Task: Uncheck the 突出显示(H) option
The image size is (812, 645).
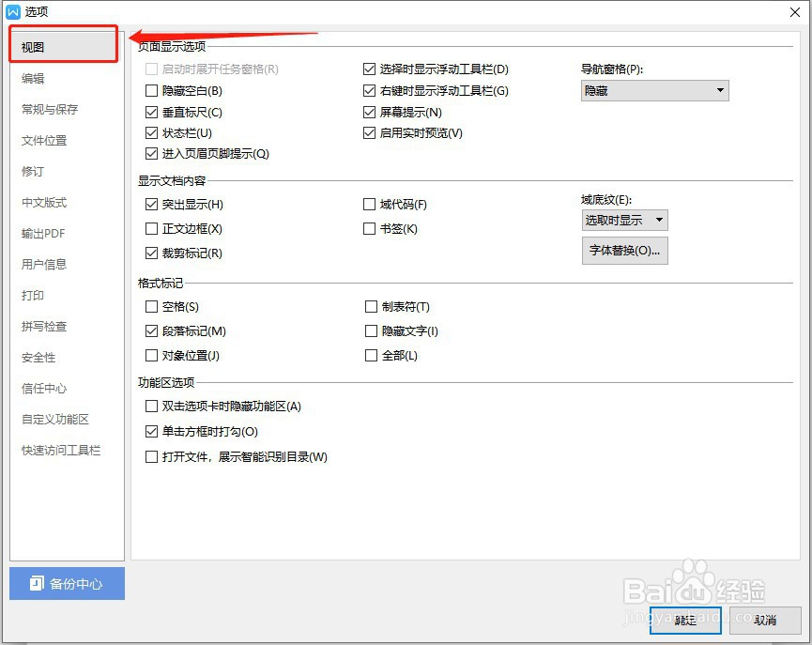Action: 151,204
